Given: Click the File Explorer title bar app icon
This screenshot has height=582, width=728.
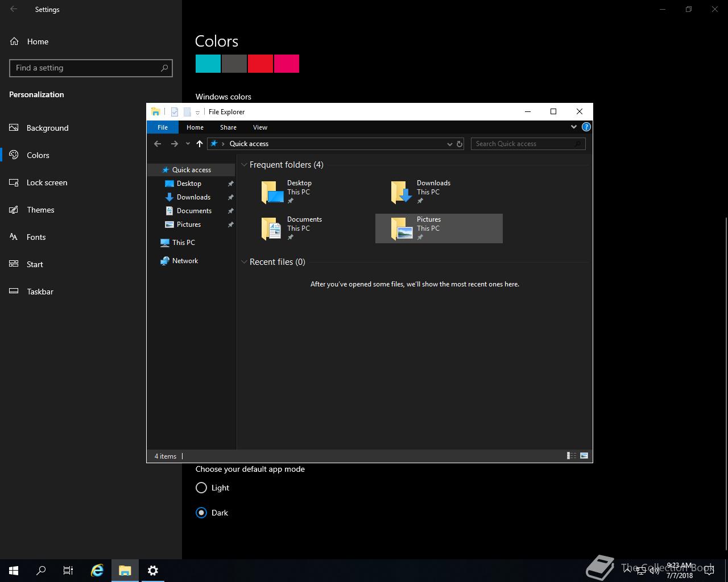Looking at the screenshot, I should pyautogui.click(x=155, y=112).
